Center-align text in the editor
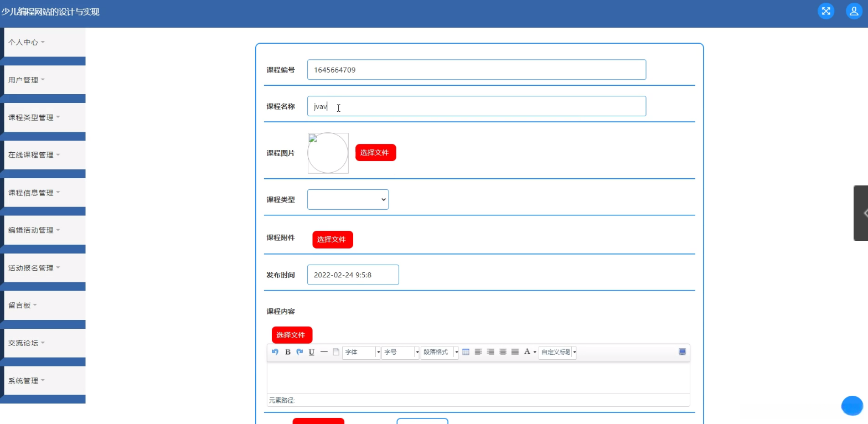This screenshot has width=868, height=424. 503,352
